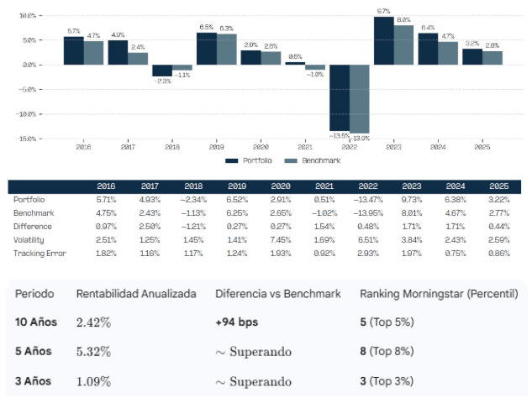
Task: Click the 2016 Benchmark bar labeled 4.7%
Action: (93, 53)
